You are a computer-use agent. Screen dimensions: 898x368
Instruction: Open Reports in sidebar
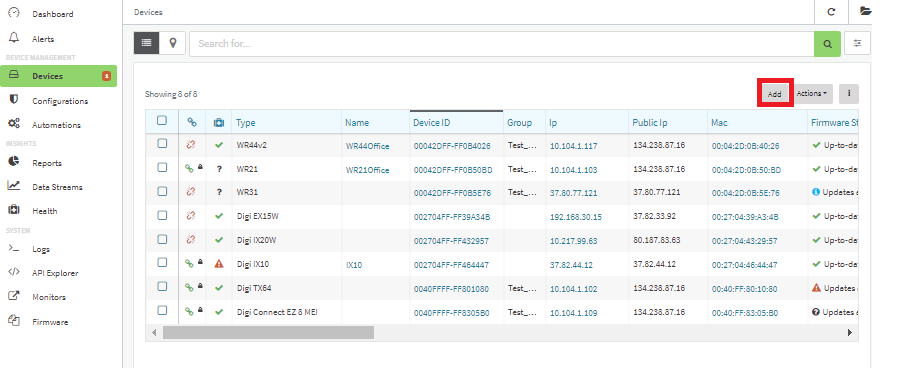[47, 163]
